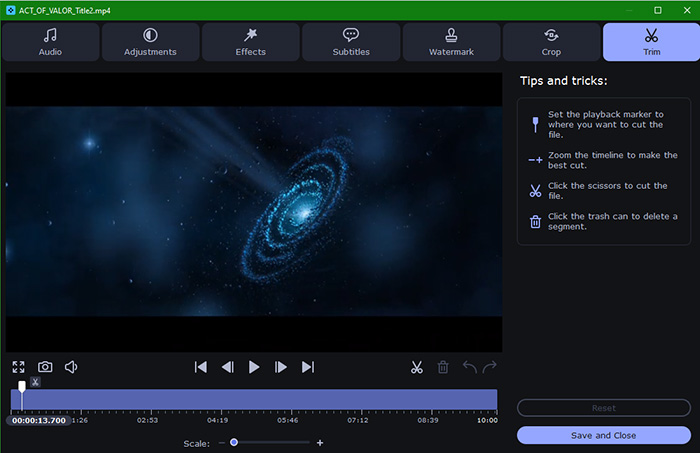Maximize the editor window
The image size is (700, 453).
pyautogui.click(x=658, y=10)
